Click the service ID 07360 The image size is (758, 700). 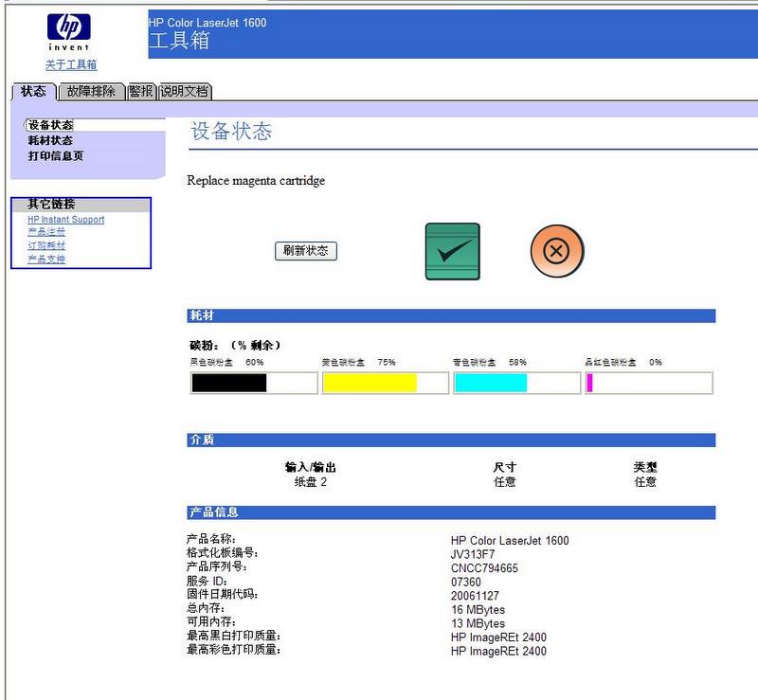[466, 582]
